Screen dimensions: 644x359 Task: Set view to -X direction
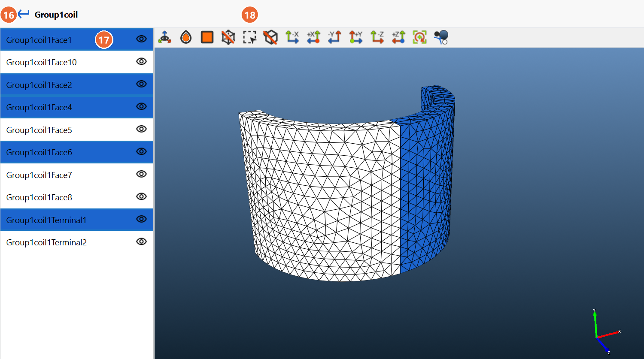(292, 37)
